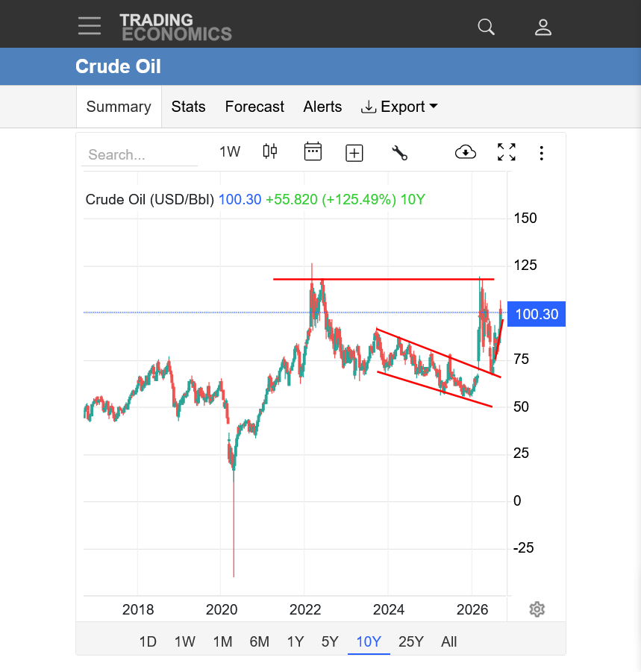Expand the Export dropdown
641x672 pixels.
tap(400, 107)
